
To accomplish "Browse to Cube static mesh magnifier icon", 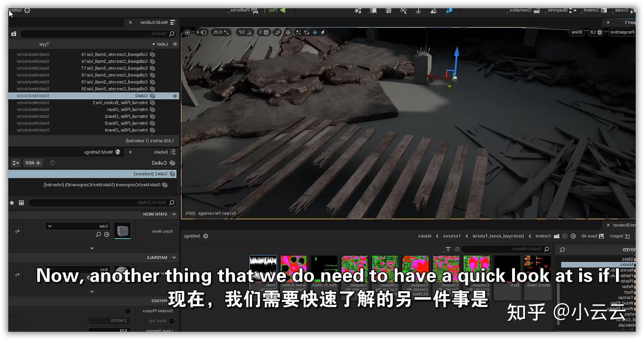I will pos(98,235).
